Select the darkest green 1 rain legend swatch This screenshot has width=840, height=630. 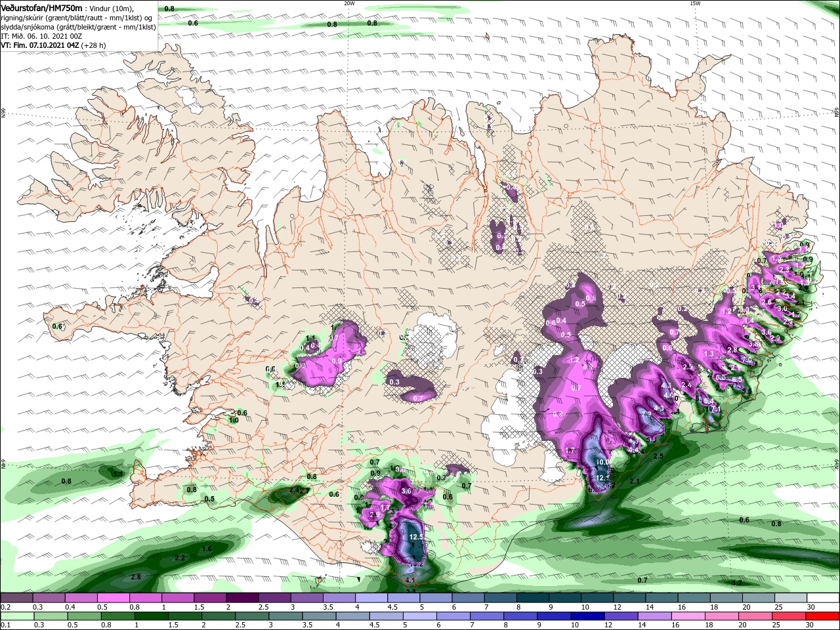151,616
